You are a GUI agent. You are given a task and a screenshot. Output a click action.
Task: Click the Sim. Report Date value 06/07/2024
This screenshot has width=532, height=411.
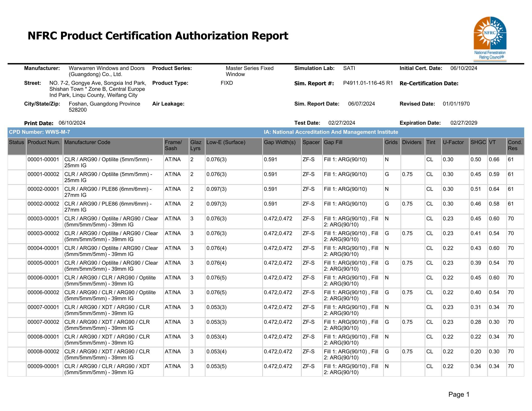pos(362,104)
